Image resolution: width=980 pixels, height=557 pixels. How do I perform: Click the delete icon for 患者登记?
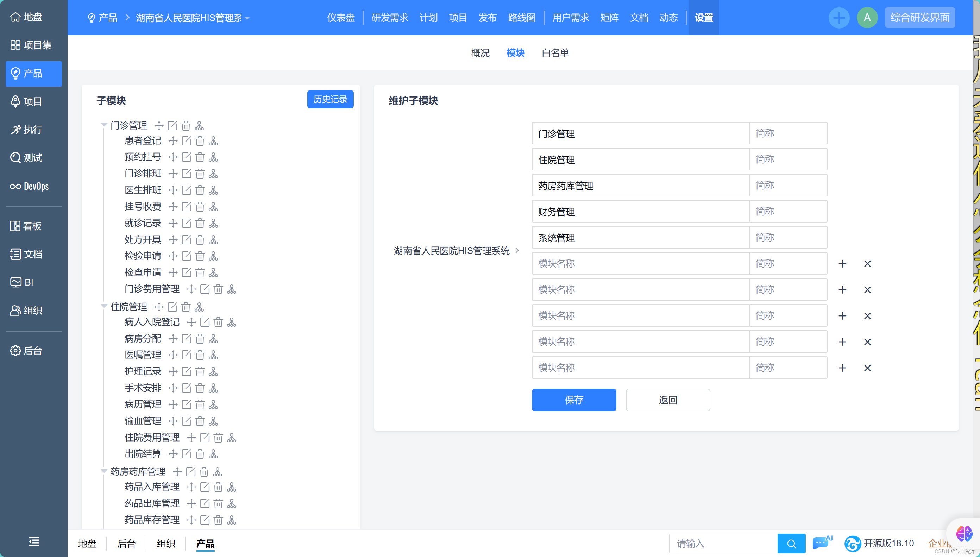click(x=200, y=141)
